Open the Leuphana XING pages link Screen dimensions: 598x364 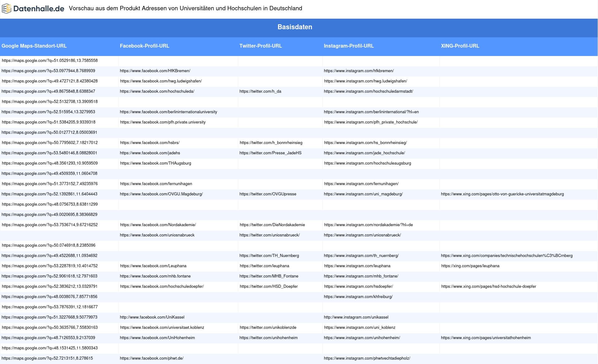click(x=470, y=266)
